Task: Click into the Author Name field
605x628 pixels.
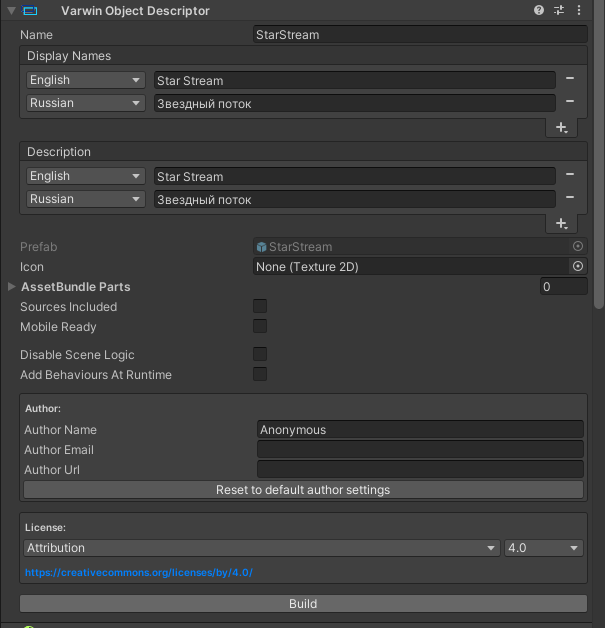Action: click(420, 430)
